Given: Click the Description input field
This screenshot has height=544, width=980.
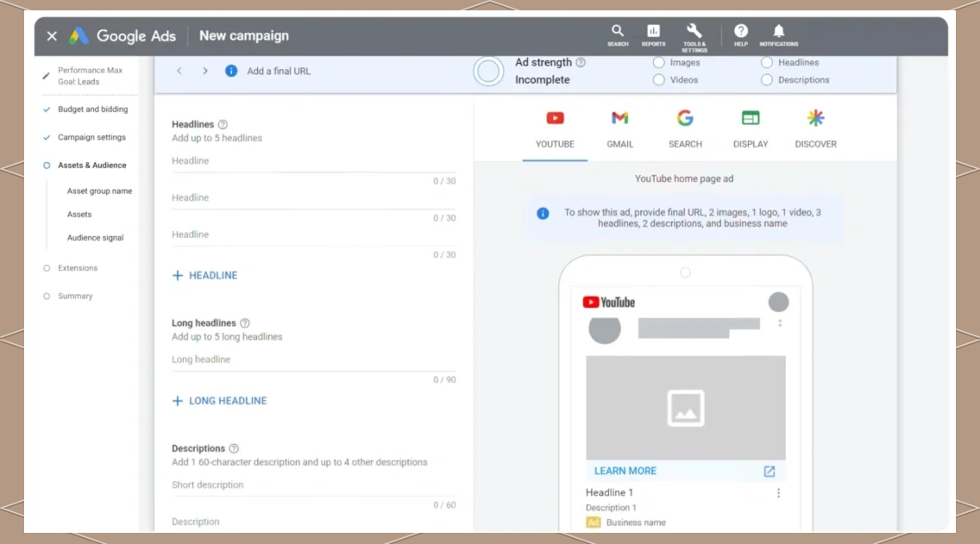Looking at the screenshot, I should point(314,522).
